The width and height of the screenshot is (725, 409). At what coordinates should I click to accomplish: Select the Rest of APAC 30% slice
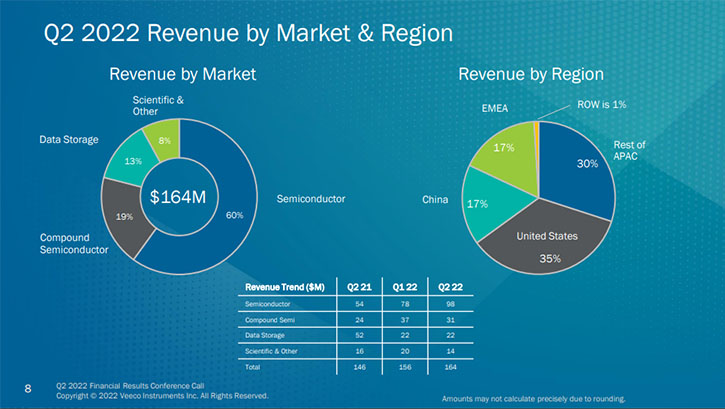(585, 165)
